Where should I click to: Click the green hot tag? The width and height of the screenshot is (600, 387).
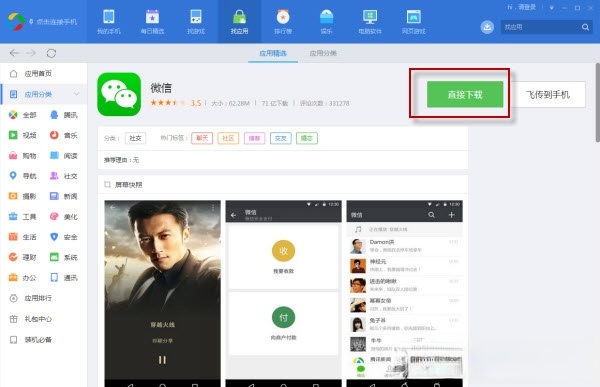tap(307, 138)
